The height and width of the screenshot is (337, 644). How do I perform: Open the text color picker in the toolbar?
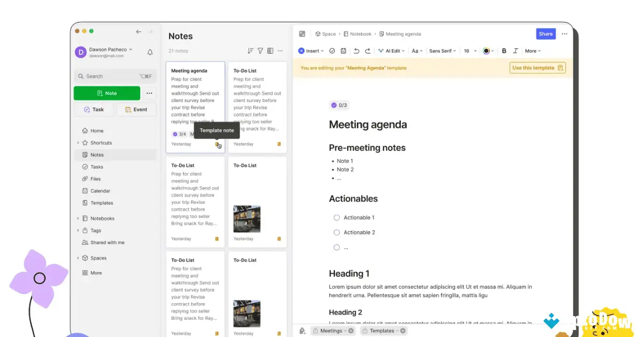pos(486,50)
